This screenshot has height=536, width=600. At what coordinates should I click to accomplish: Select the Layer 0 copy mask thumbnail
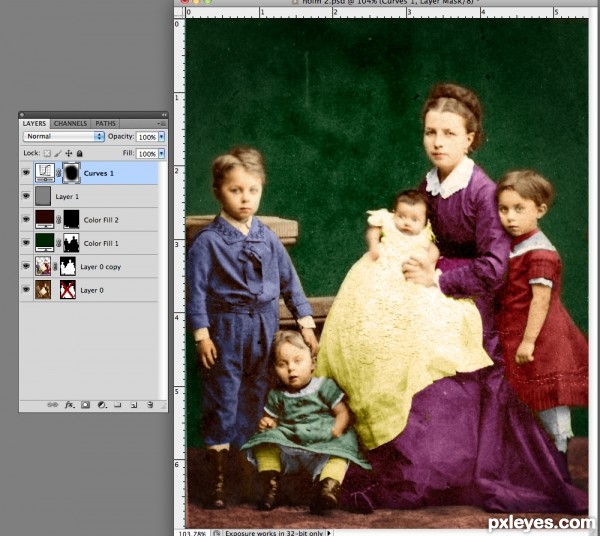68,266
